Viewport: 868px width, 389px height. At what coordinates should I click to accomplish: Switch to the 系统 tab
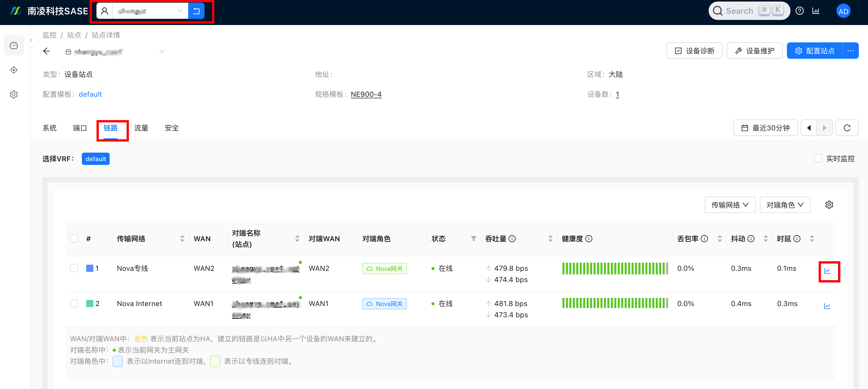(49, 128)
